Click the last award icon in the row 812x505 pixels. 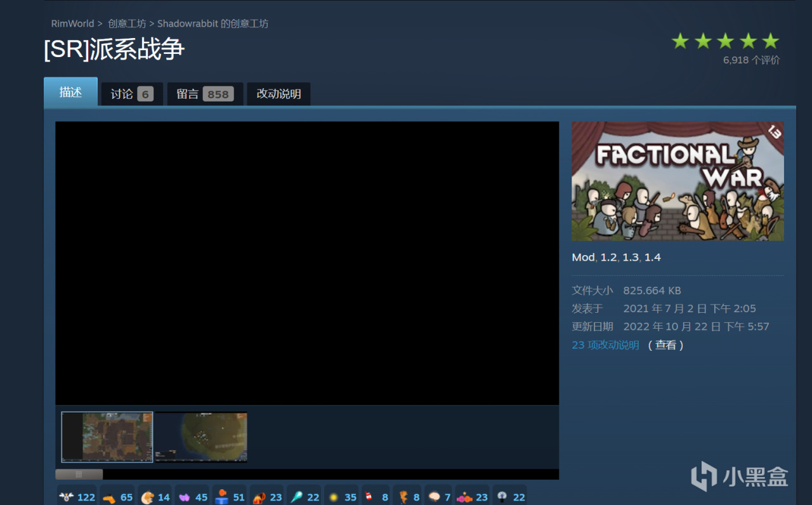[x=502, y=497]
